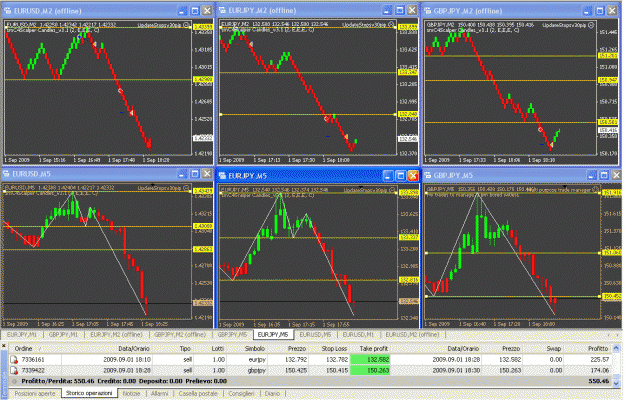The width and height of the screenshot is (625, 400).
Task: Switch to the GBPJPY,M1 chart tab
Action: click(x=64, y=335)
